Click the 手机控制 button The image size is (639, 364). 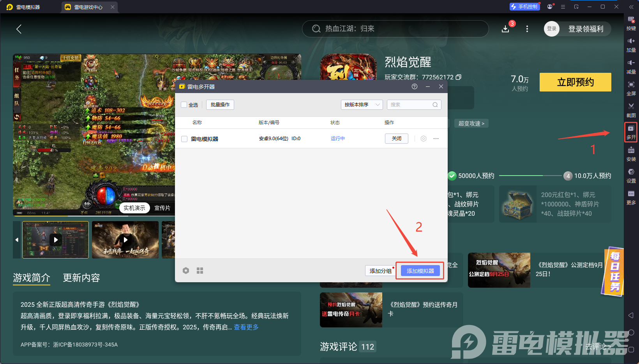click(x=524, y=7)
